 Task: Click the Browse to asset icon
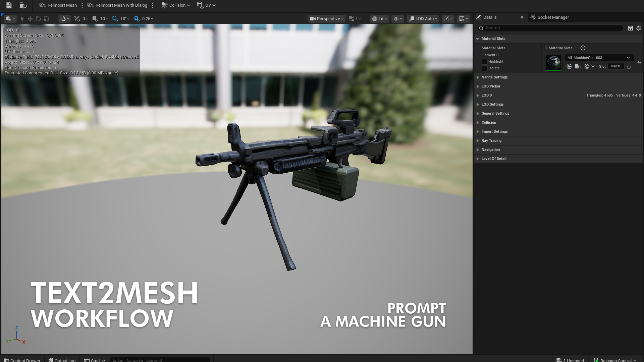(23, 5)
